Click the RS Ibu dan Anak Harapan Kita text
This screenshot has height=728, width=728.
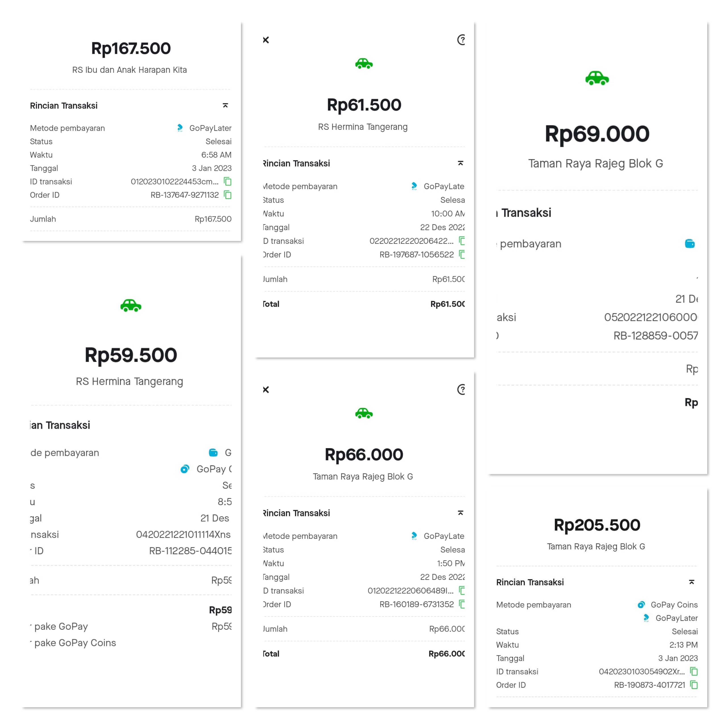point(130,70)
